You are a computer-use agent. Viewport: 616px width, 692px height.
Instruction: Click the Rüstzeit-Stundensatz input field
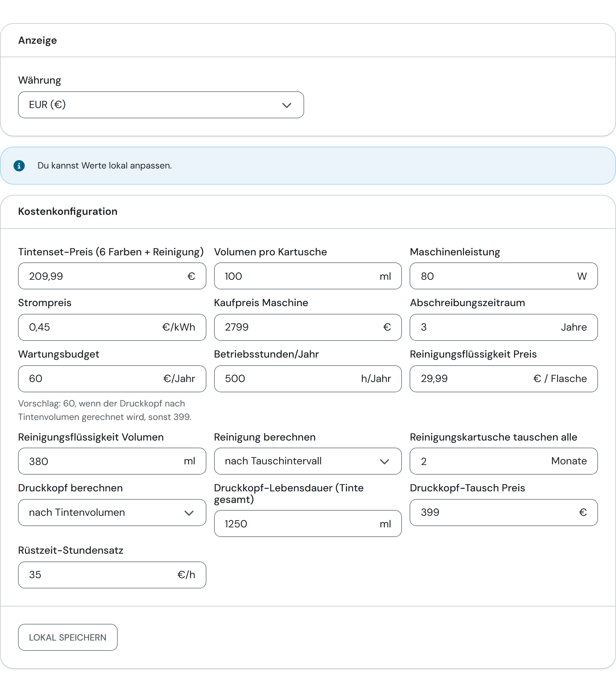tap(112, 575)
